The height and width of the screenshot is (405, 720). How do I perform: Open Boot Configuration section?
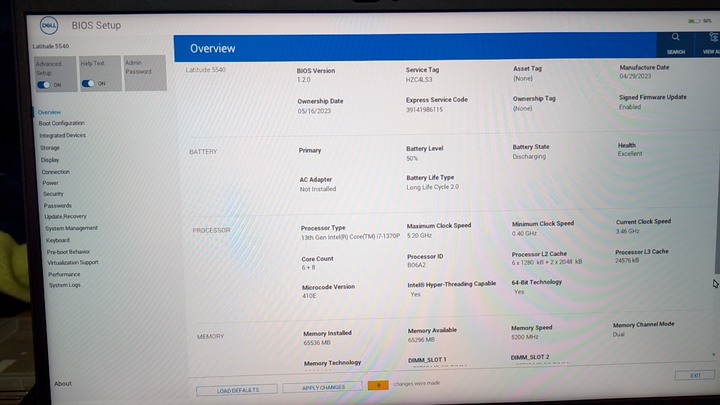pyautogui.click(x=62, y=123)
